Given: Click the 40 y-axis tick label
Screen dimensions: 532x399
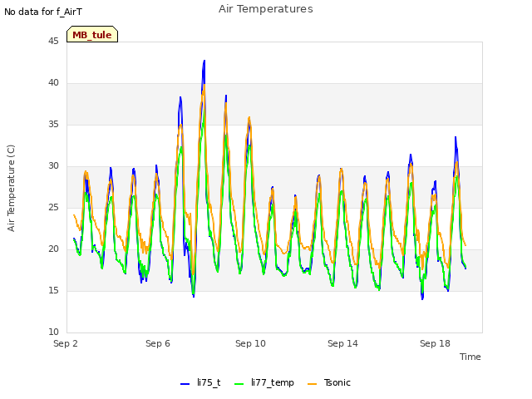Looking at the screenshot, I should click(53, 82).
